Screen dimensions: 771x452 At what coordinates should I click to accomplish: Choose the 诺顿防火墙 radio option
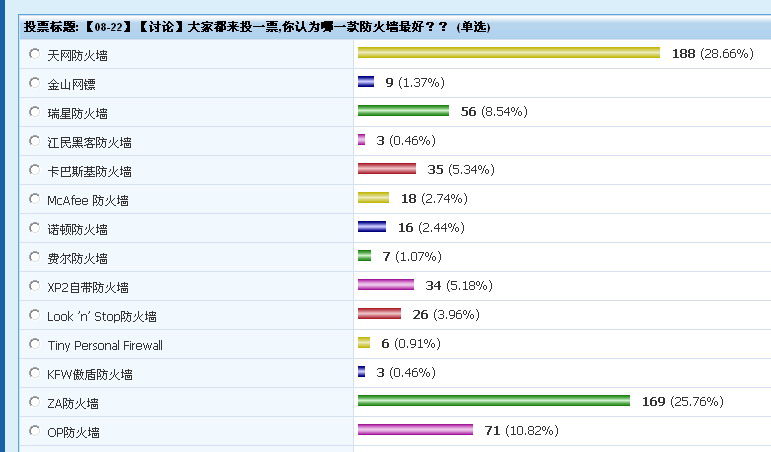click(x=35, y=228)
